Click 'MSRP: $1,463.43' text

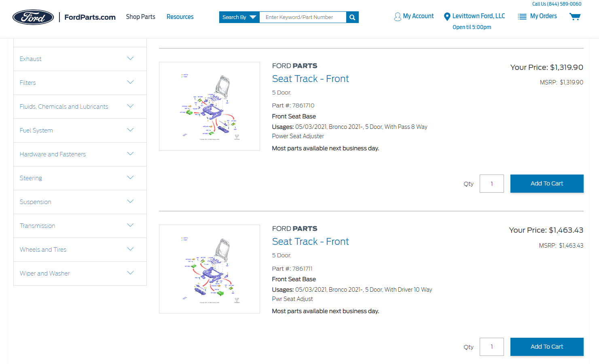561,246
